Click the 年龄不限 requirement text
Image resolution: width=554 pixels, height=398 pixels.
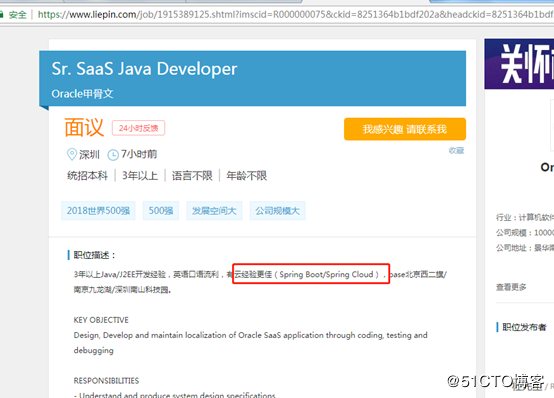coord(247,175)
